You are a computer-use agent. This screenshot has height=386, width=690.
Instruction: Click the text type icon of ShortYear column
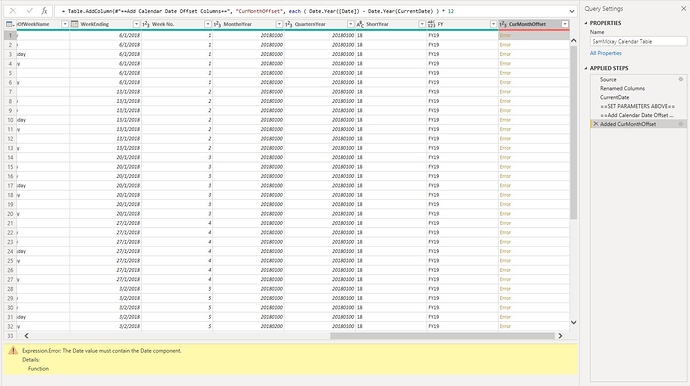(360, 24)
